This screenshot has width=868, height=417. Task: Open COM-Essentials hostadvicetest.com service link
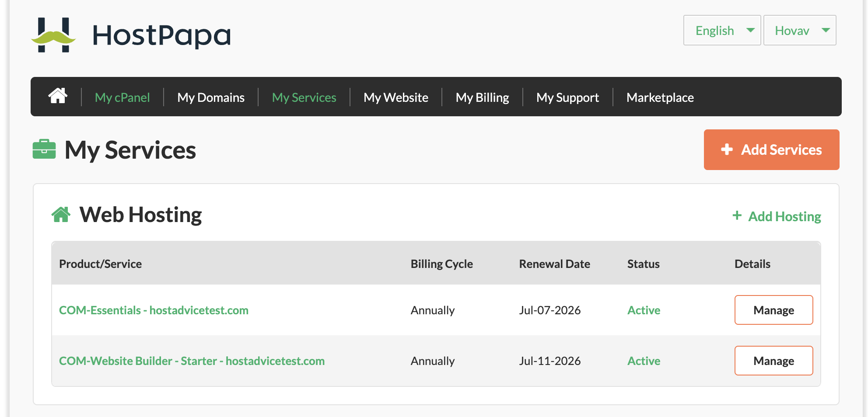click(154, 310)
